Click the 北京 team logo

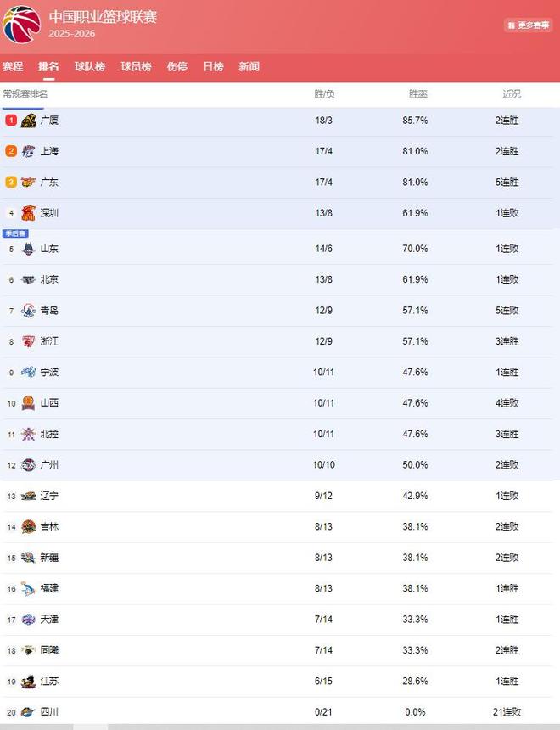click(29, 279)
